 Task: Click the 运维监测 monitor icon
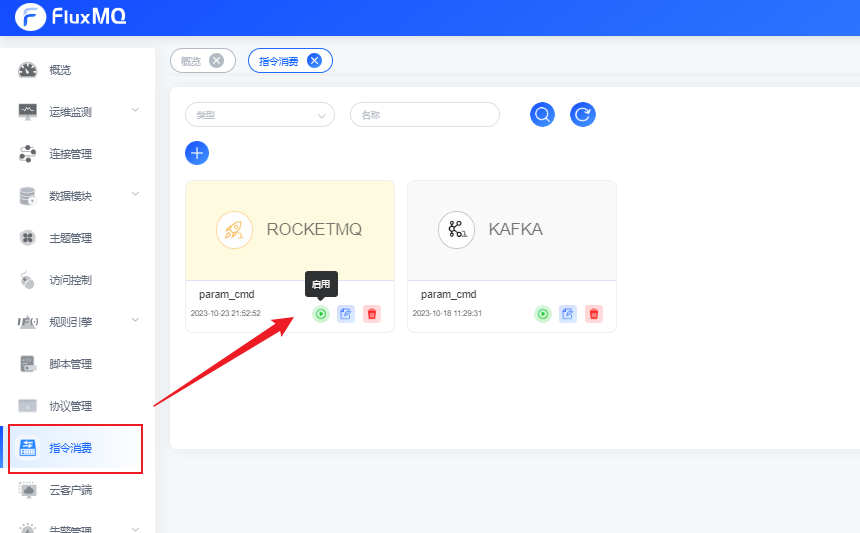click(27, 112)
